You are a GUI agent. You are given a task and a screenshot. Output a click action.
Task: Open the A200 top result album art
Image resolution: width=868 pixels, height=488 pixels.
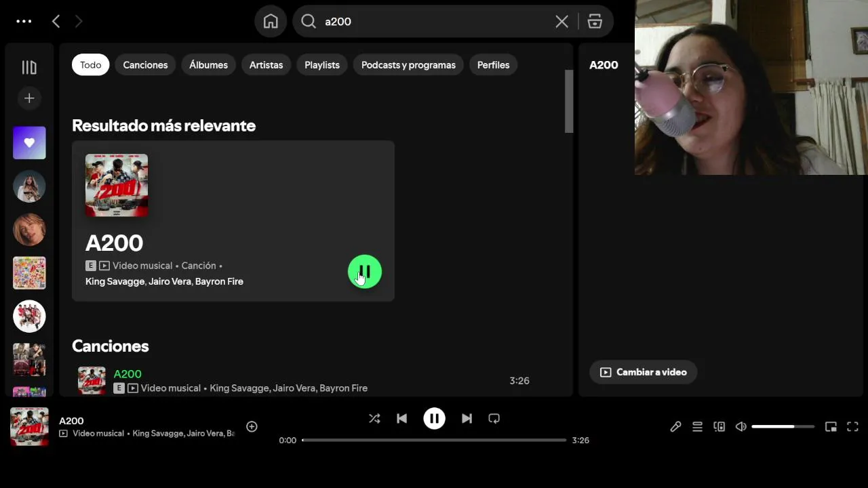point(117,186)
